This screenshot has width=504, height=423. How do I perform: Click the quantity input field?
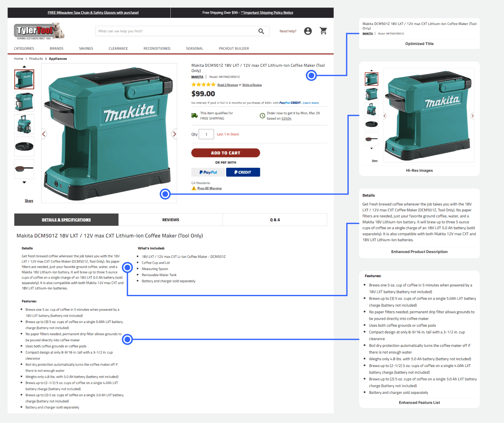click(206, 134)
